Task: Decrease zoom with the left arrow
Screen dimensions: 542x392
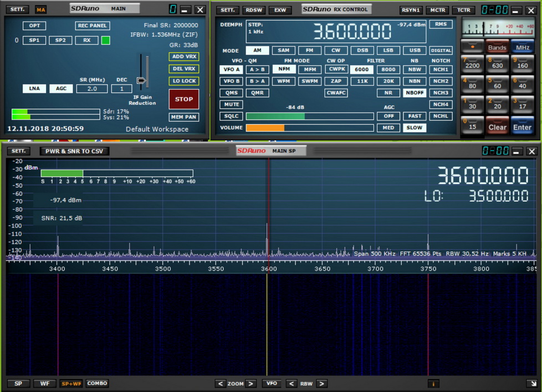Action: pyautogui.click(x=220, y=383)
